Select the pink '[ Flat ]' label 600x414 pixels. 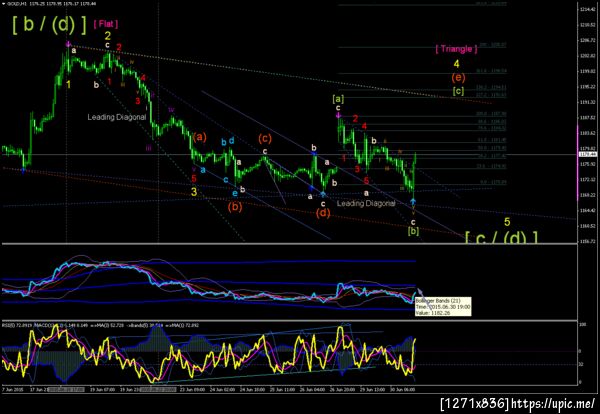(106, 24)
